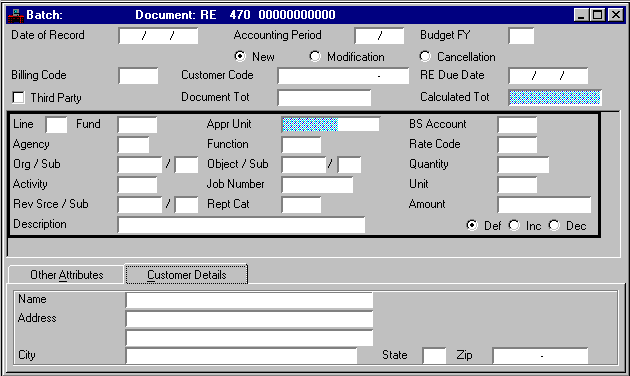The width and height of the screenshot is (630, 376).
Task: Click the application icon in title bar
Action: pyautogui.click(x=16, y=16)
